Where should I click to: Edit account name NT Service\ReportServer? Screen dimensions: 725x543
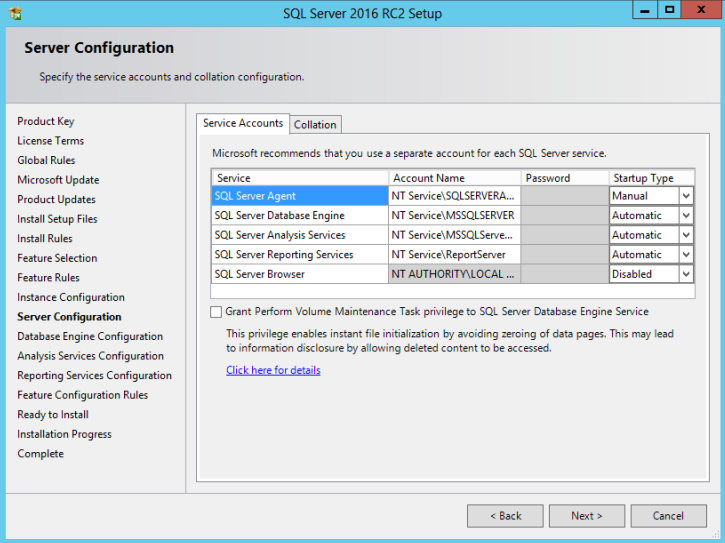tap(455, 254)
